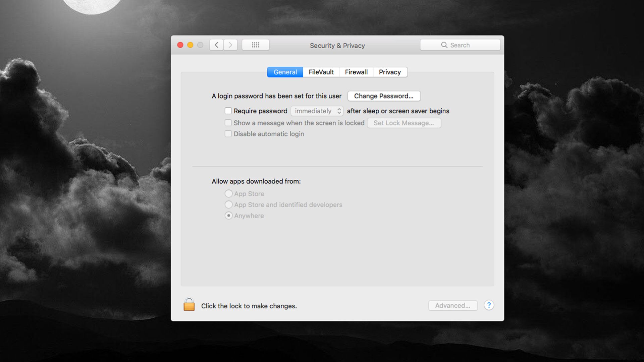Show all preferences grid icon
This screenshot has width=644, height=362.
pyautogui.click(x=255, y=45)
